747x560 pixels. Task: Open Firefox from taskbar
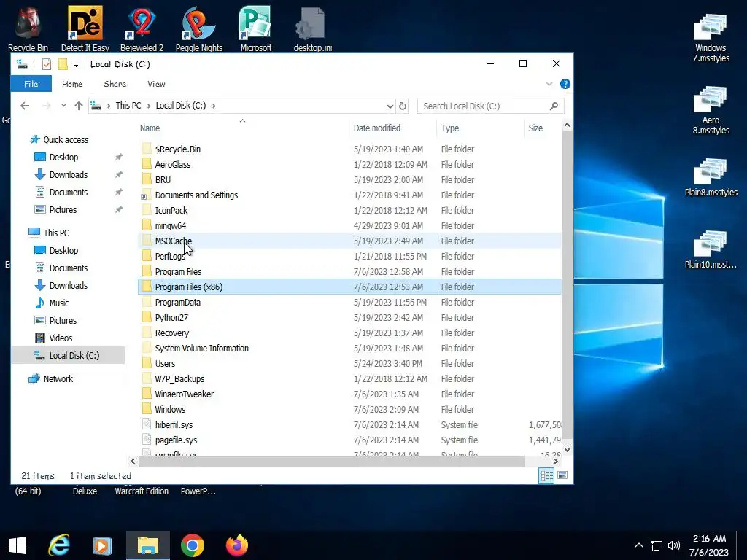237,545
